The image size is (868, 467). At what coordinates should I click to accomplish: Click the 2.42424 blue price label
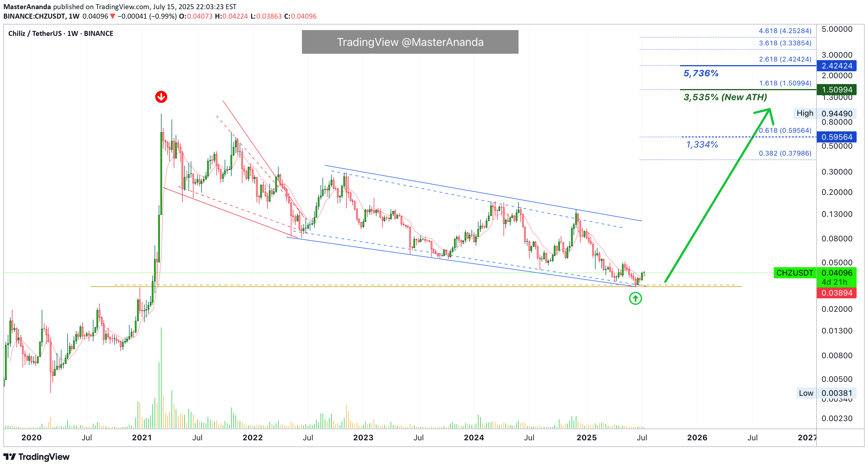click(x=837, y=66)
